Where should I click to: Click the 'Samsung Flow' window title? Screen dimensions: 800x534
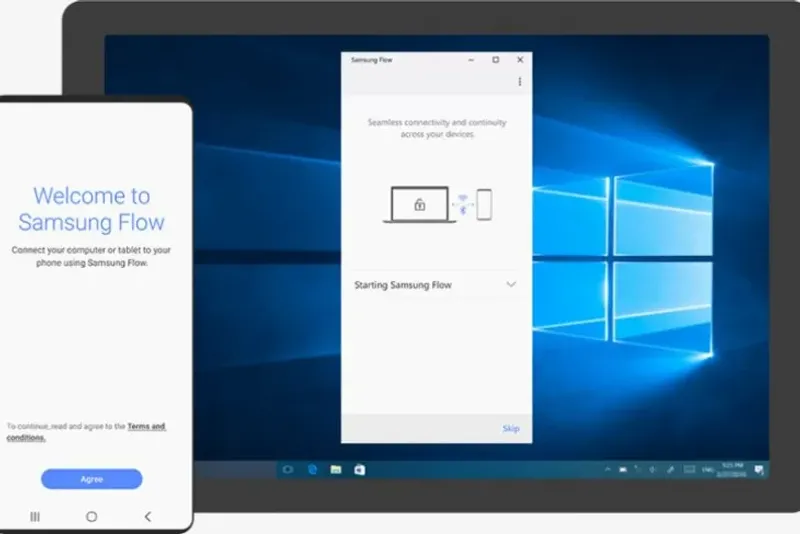tap(372, 60)
